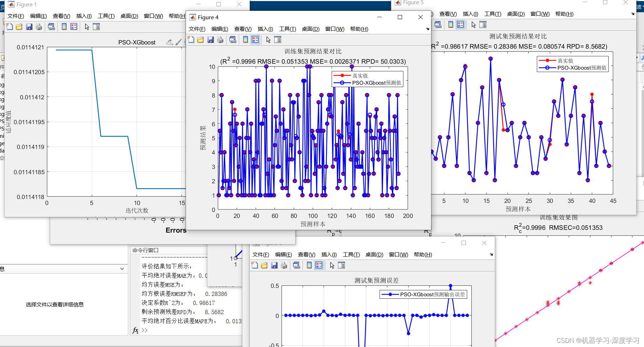Click Print Figure icon in Figure 4 toolbar

220,40
